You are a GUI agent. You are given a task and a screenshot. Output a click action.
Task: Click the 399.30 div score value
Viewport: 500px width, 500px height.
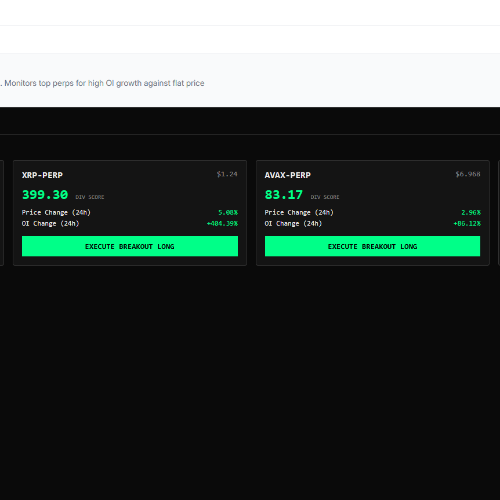(x=45, y=195)
